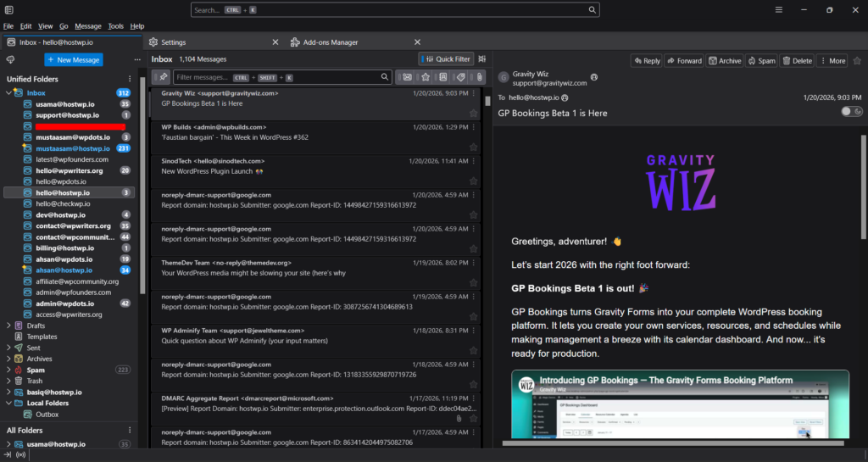Click the magnifier icon in the global search bar
This screenshot has width=868, height=462.
coord(592,10)
